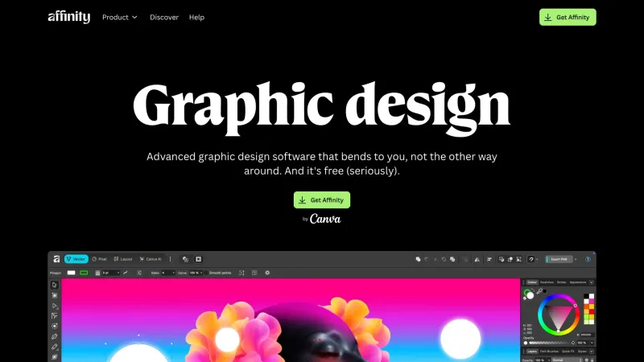
Task: Expand the Layers panel options chevron
Action: click(x=592, y=352)
